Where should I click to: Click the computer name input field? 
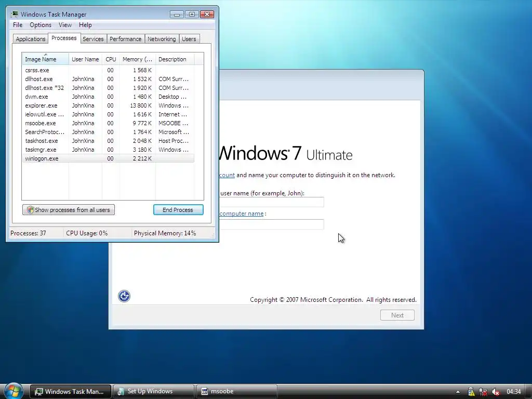pyautogui.click(x=271, y=224)
